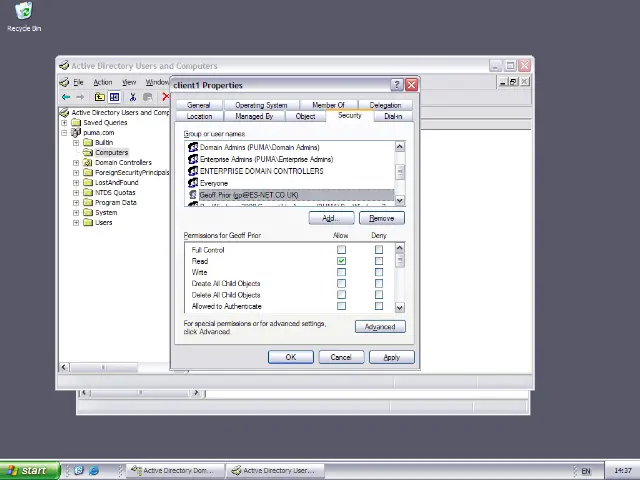Expand the Users container
The height and width of the screenshot is (480, 640).
coord(76,222)
